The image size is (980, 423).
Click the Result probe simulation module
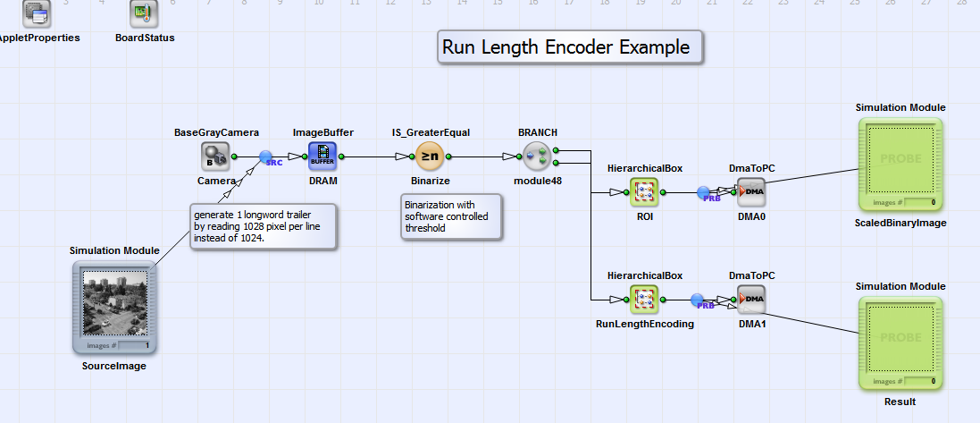[x=900, y=343]
